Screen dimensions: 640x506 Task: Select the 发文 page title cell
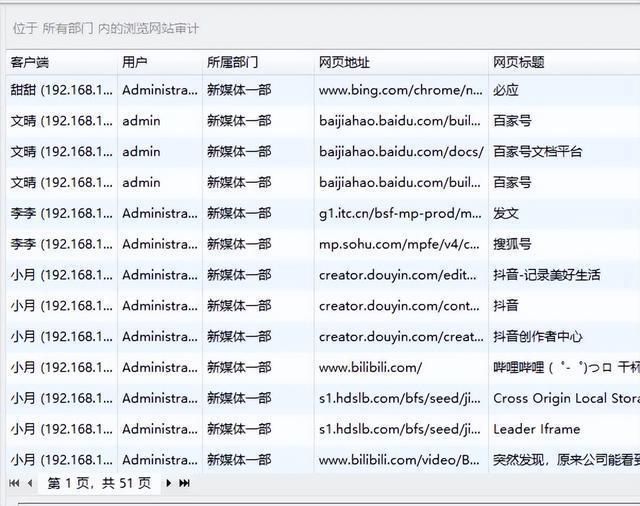tap(564, 213)
